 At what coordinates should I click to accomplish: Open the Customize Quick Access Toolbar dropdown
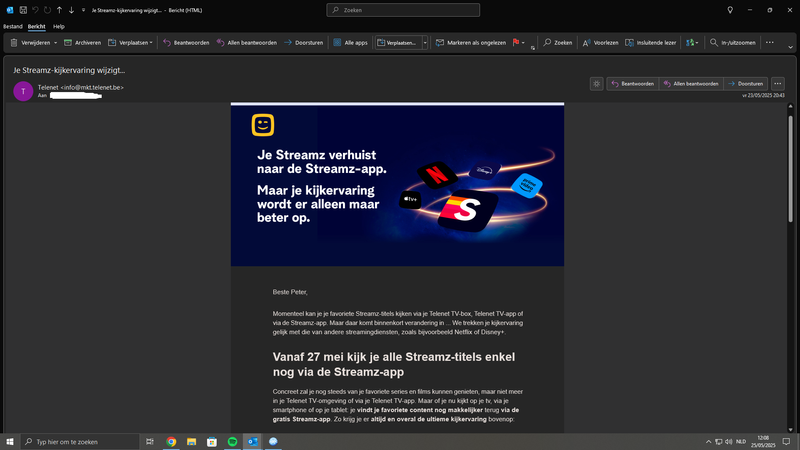click(x=83, y=10)
